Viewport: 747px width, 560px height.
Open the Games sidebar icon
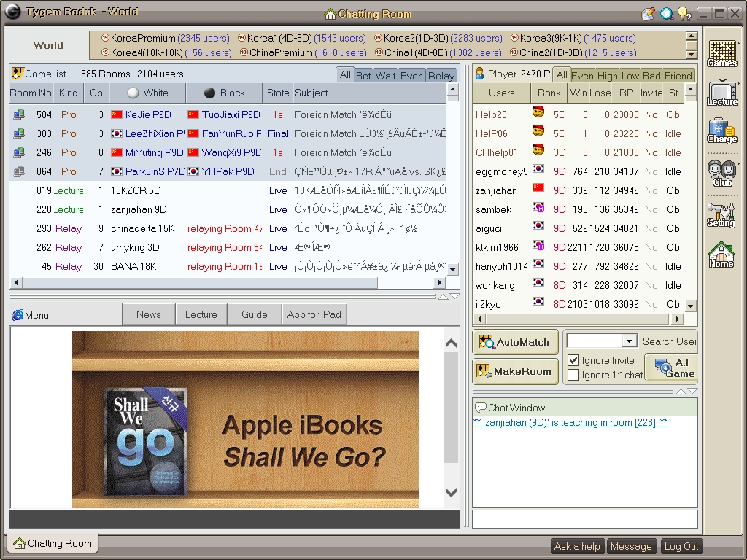pyautogui.click(x=721, y=52)
